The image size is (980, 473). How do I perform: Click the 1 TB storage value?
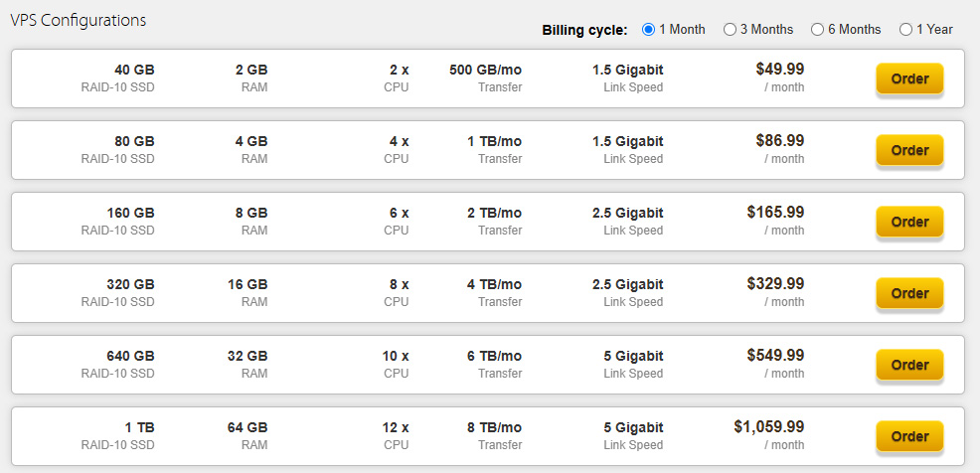pyautogui.click(x=139, y=427)
